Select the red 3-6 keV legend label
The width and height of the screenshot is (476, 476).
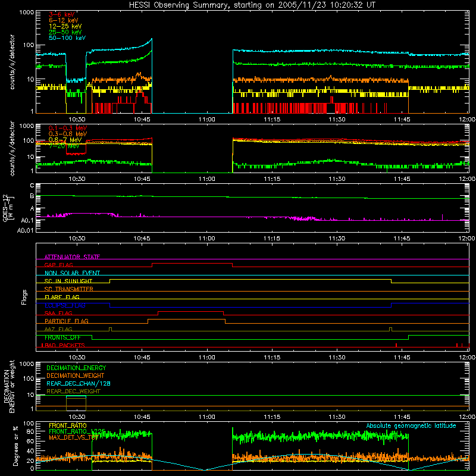62,14
